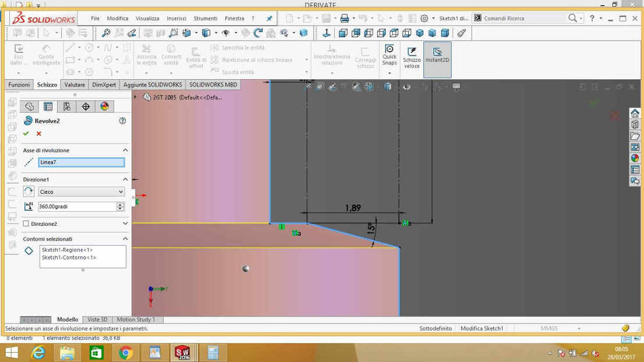Viewport: 644px width, 362px height.
Task: Select the Normal To view icon
Action: 327,33
